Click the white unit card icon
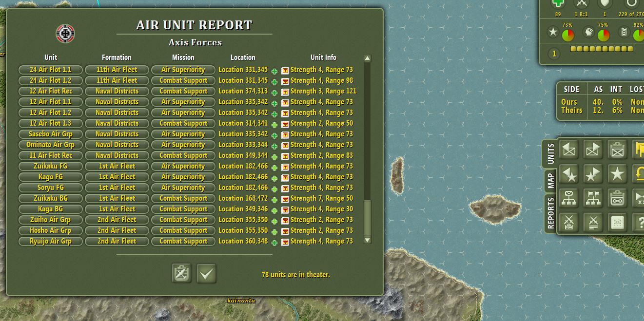Viewport: 644px width, 321px height. pyautogui.click(x=617, y=223)
